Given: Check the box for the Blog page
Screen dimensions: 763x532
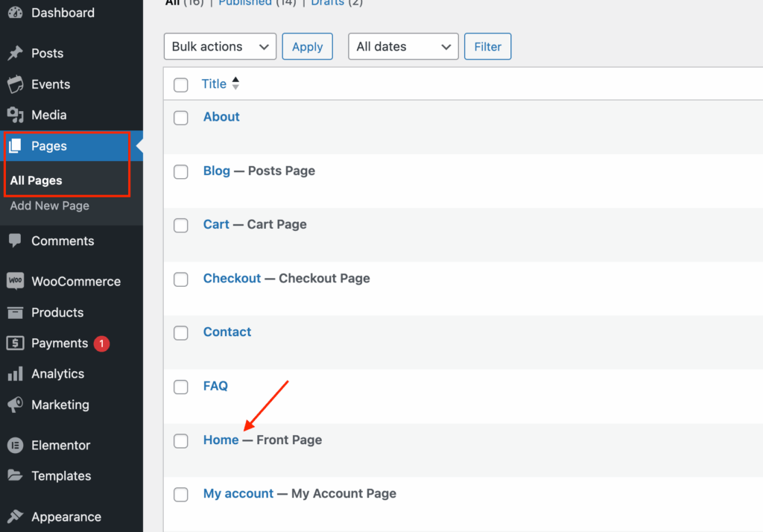Looking at the screenshot, I should [x=180, y=172].
